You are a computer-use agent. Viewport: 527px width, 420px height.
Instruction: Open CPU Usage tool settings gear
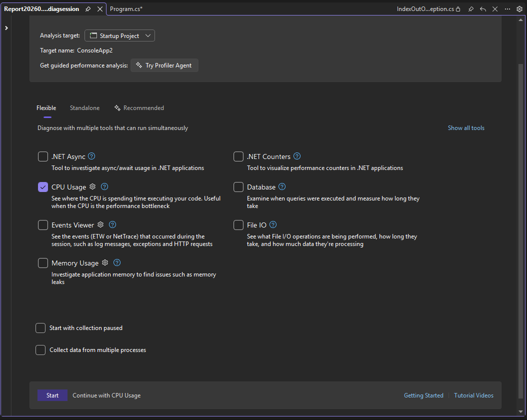click(x=92, y=186)
